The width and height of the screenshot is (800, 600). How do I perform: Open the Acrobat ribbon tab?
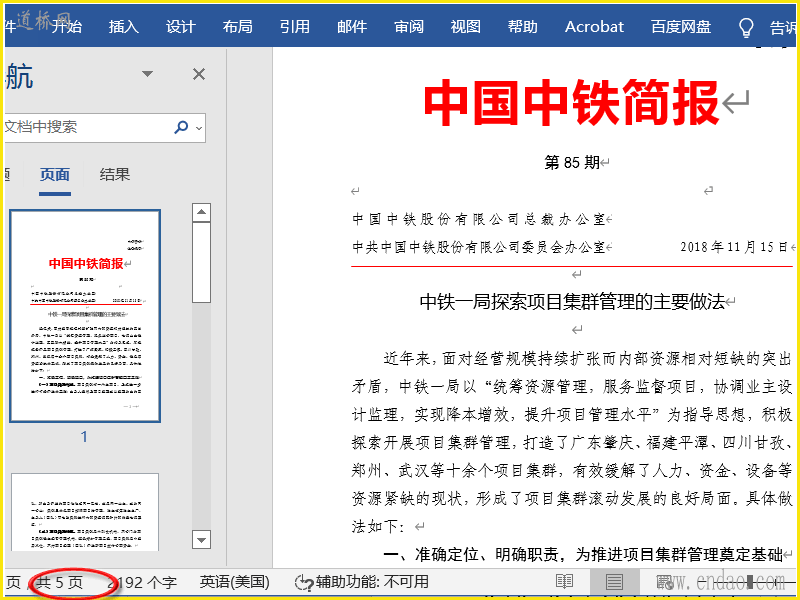click(x=594, y=27)
